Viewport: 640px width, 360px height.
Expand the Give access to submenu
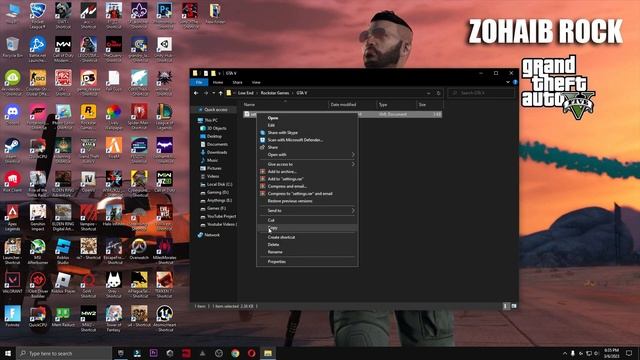[307, 164]
